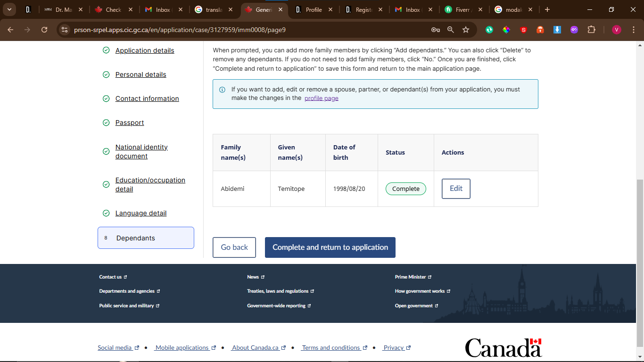Image resolution: width=644 pixels, height=362 pixels.
Task: Select step 8 Dependants in the sidebar
Action: tap(146, 238)
